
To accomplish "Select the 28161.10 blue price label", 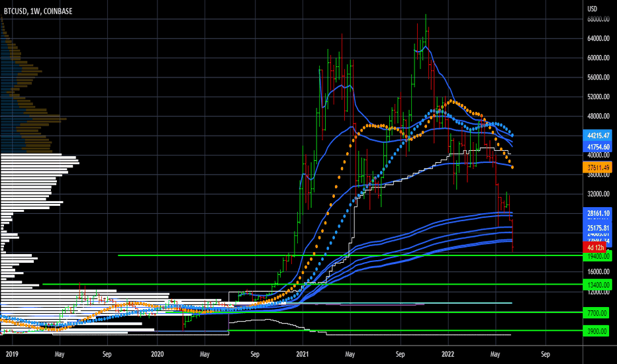I will tap(598, 213).
